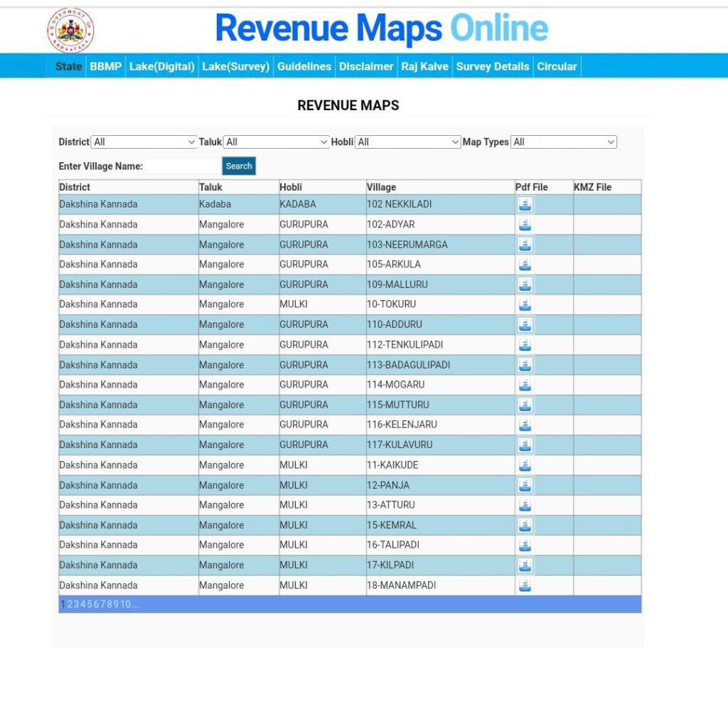This screenshot has width=728, height=707.
Task: Open PDF file for 102 NEKKILADI village
Action: 525,205
